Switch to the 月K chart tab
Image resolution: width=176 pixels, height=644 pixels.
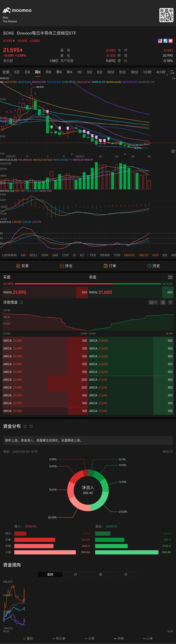pos(48,72)
